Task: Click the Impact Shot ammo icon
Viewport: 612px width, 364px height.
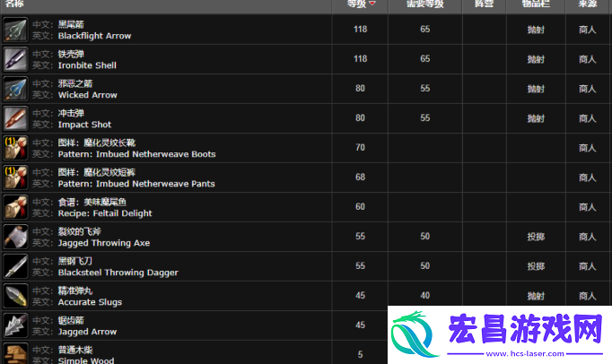Action: point(15,118)
